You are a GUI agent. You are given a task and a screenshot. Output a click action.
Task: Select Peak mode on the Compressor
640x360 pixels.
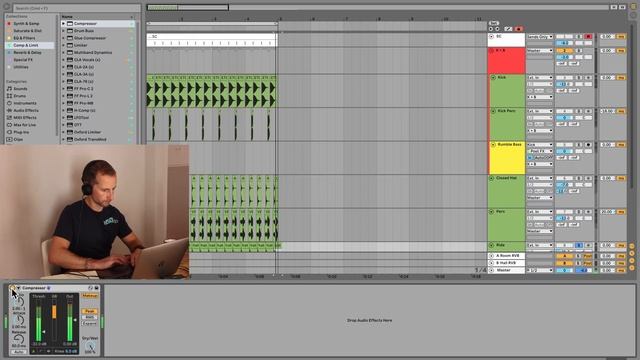(x=90, y=311)
